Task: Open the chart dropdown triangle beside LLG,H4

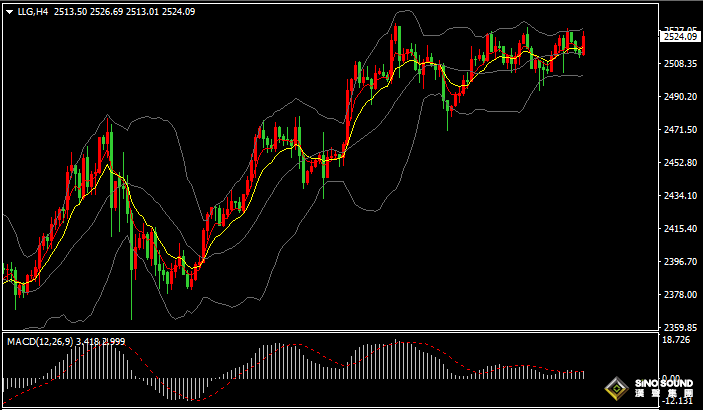Action: pos(9,12)
